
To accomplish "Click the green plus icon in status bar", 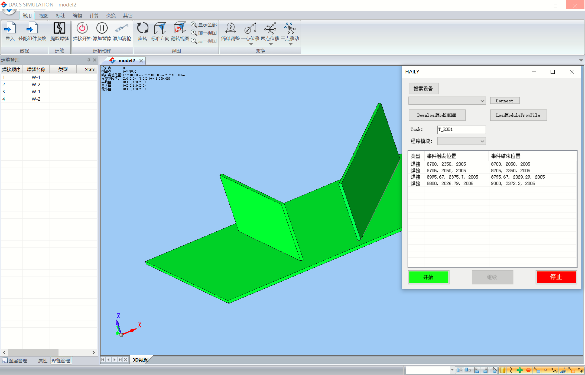I will coord(519,370).
